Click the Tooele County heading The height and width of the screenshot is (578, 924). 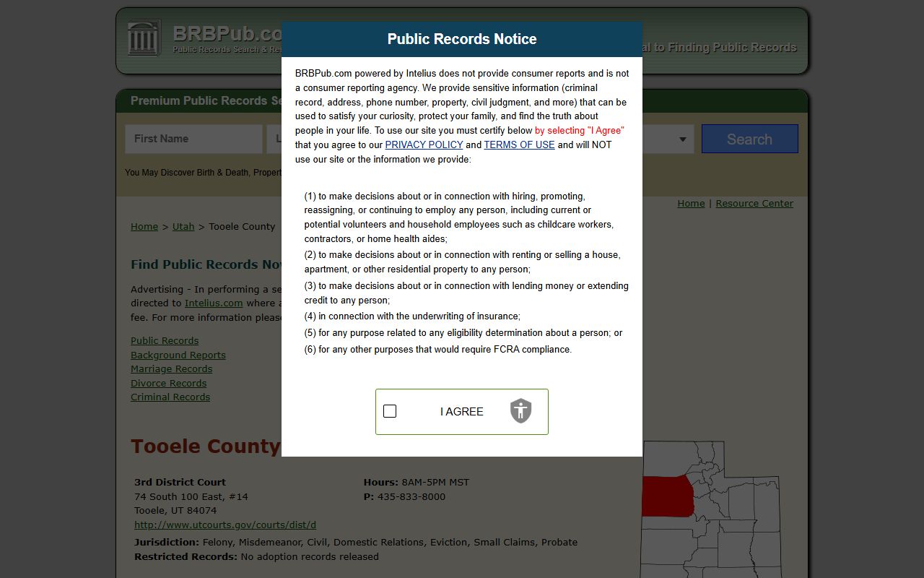206,447
